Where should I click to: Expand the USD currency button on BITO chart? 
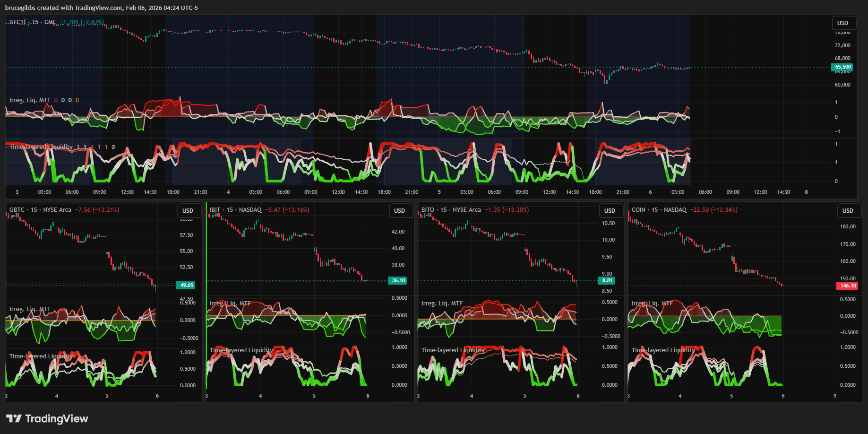(610, 211)
